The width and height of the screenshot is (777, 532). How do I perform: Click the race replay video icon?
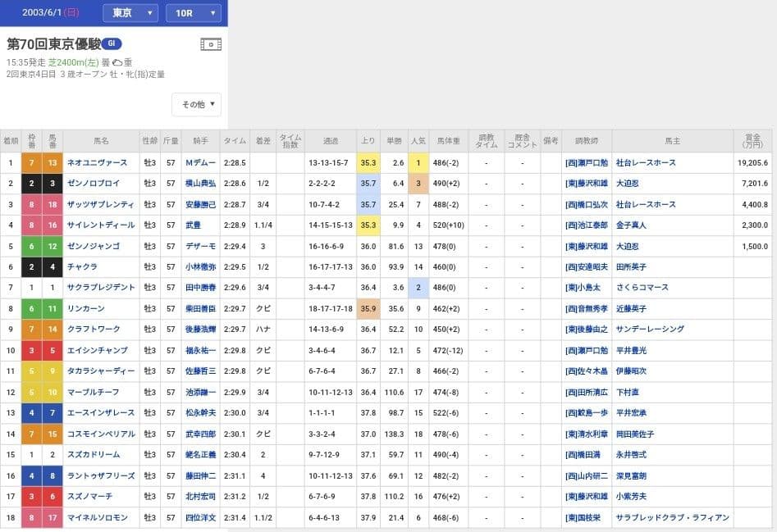211,43
